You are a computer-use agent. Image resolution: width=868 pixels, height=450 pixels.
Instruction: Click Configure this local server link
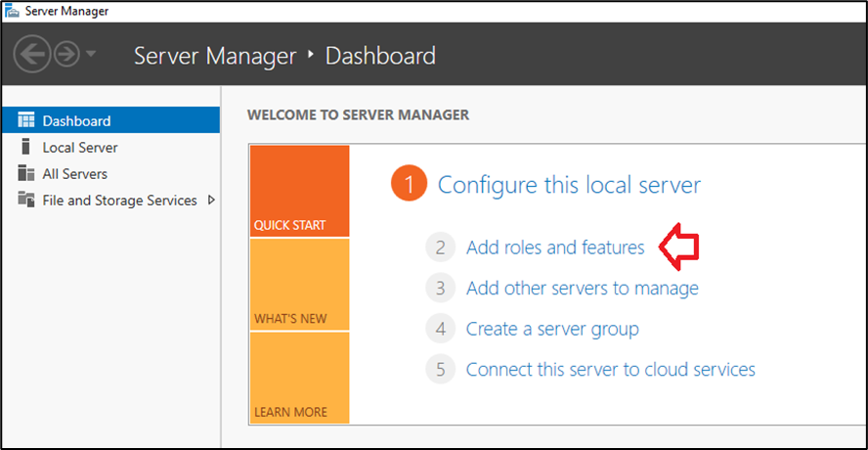569,185
